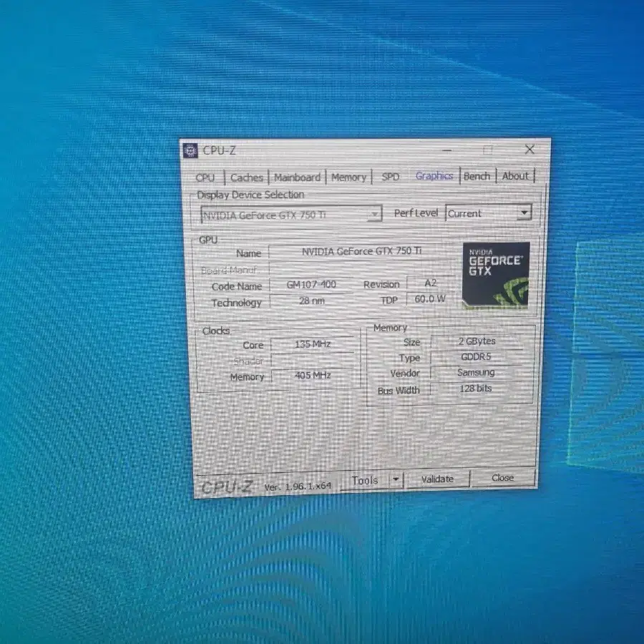Click the 135 MHz core clock value

pos(313,344)
